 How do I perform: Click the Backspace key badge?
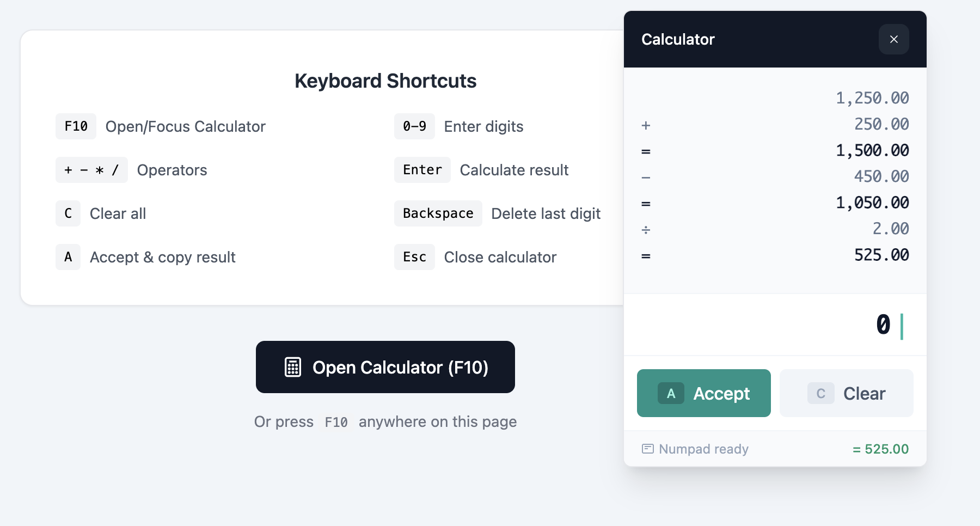click(438, 213)
